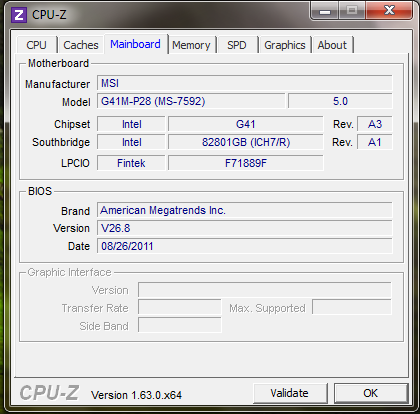This screenshot has height=414, width=420.
Task: Click the CPU-Z purple Z title icon
Action: pyautogui.click(x=19, y=15)
